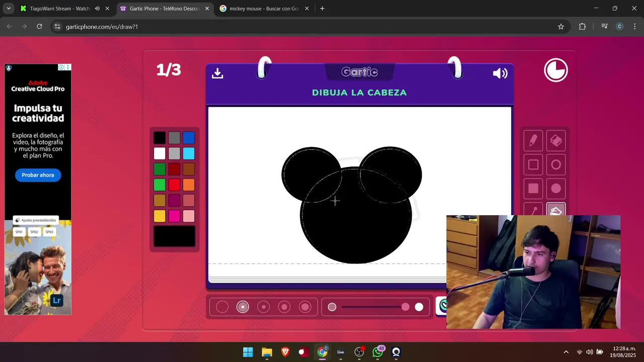Screen dimensions: 644x362
Task: Pick the white color swatch
Action: (159, 153)
